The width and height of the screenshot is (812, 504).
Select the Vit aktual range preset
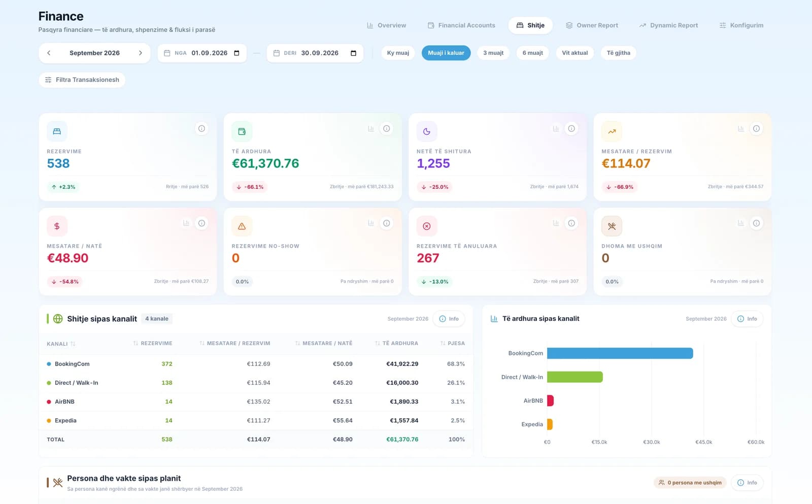click(x=574, y=53)
